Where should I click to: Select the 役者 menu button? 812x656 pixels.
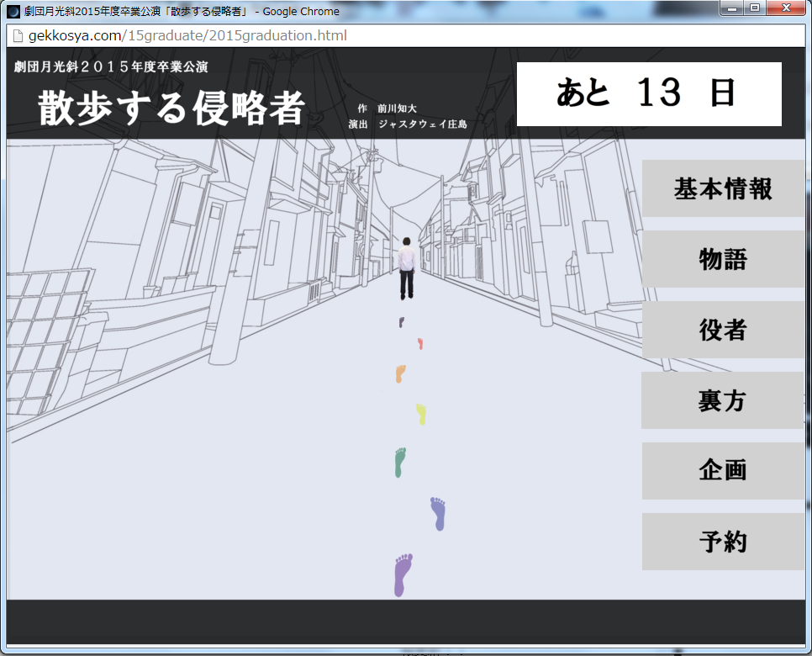[x=723, y=330]
